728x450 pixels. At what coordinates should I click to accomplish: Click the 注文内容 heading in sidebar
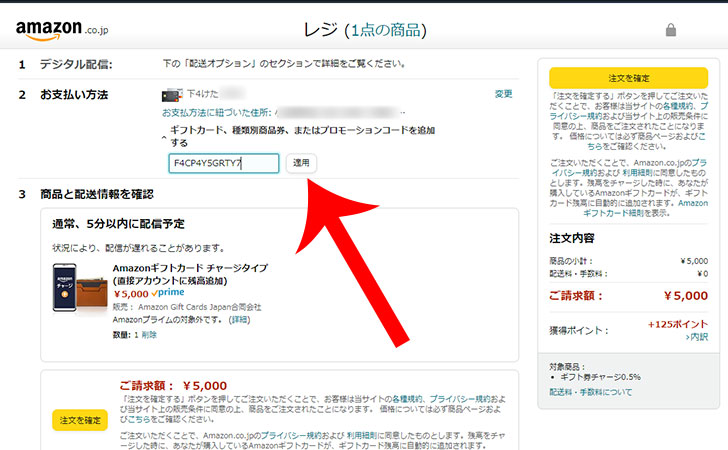tap(572, 238)
